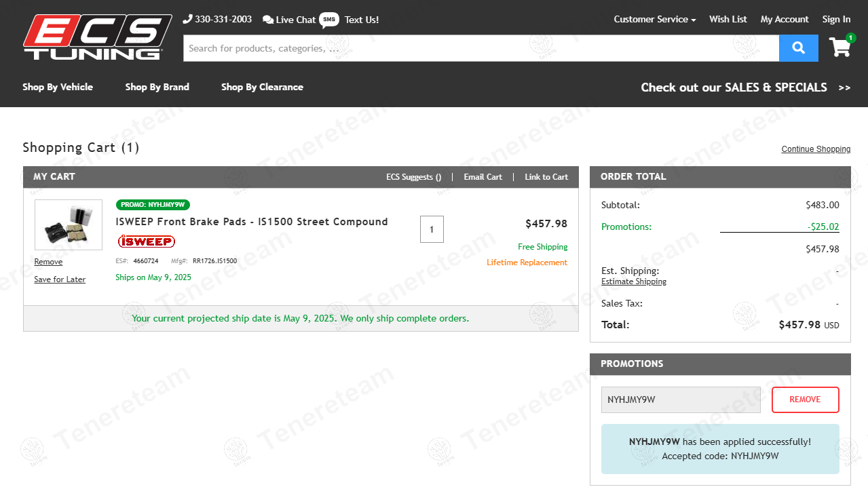868x487 pixels.
Task: Click the ECS Tuning logo
Action: click(x=97, y=37)
